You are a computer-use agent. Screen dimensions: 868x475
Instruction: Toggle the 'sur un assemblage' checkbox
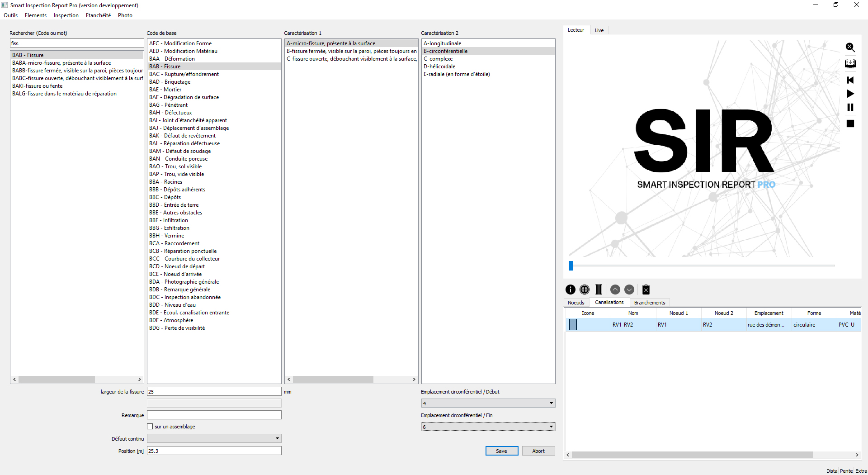tap(150, 427)
